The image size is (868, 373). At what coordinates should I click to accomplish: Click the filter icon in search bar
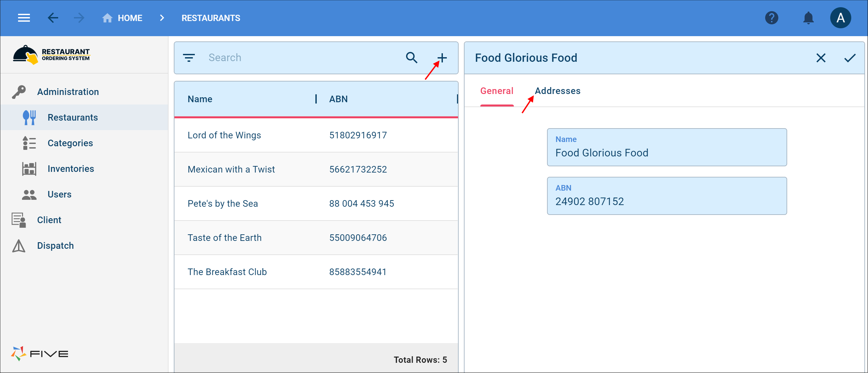click(x=189, y=58)
